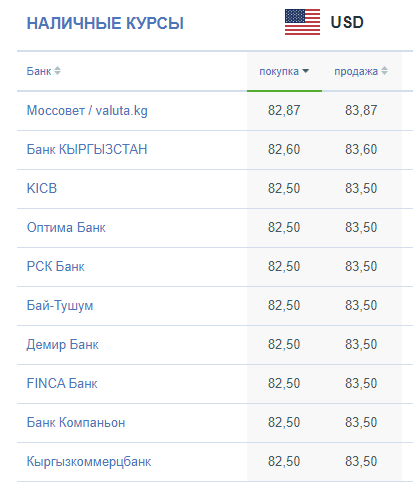
Task: Click the НАЛИЧНЫЕ КУРСЫ heading
Action: click(105, 23)
